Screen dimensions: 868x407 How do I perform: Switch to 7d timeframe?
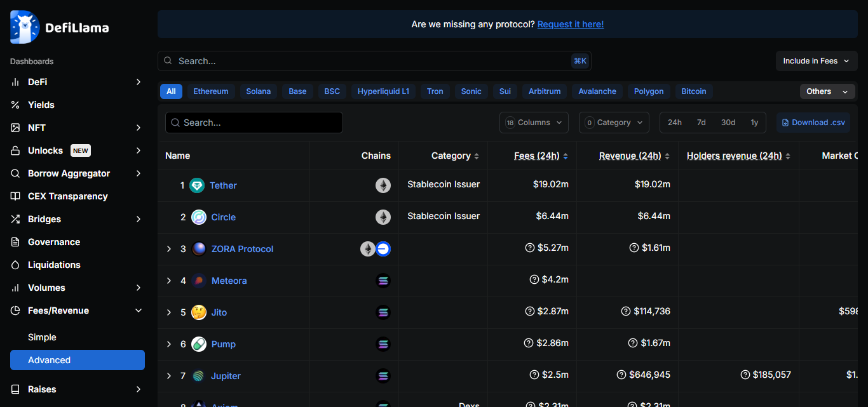702,123
